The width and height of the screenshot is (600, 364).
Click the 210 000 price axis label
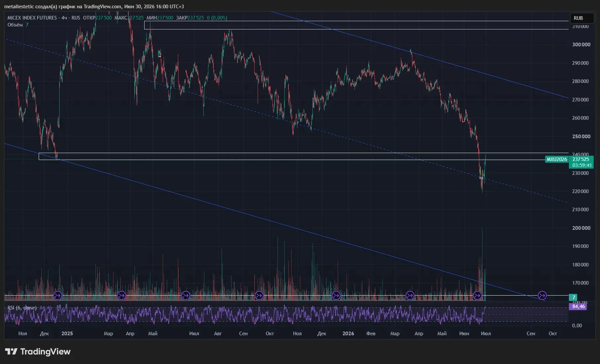coord(580,210)
